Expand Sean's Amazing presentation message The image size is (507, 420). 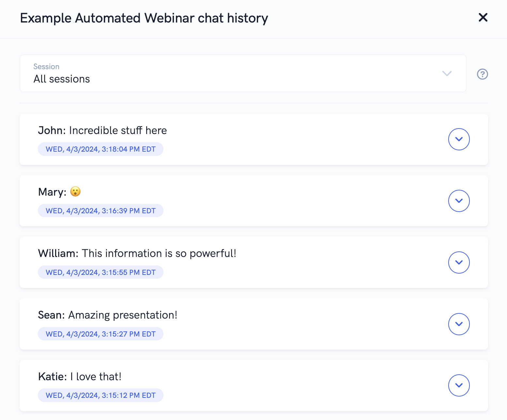(459, 324)
